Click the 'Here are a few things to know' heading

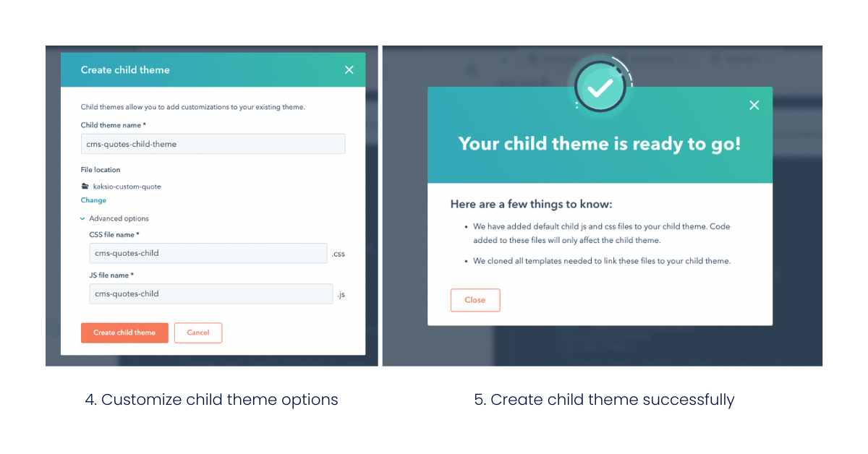click(x=532, y=205)
